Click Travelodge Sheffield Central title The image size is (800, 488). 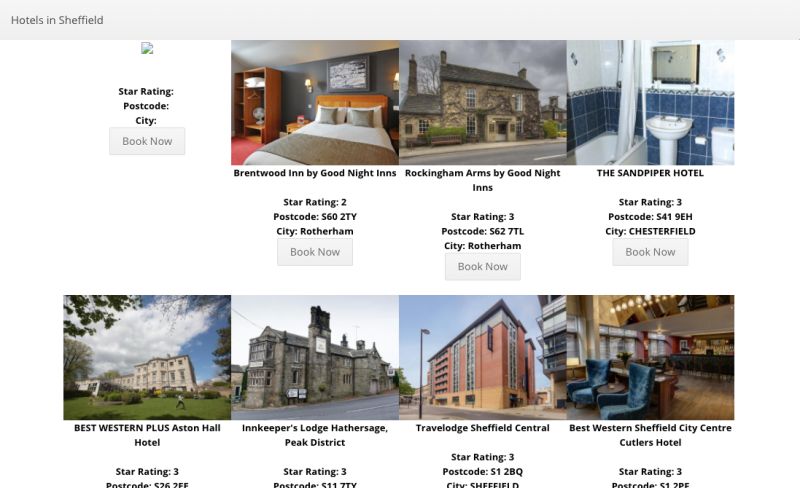483,428
